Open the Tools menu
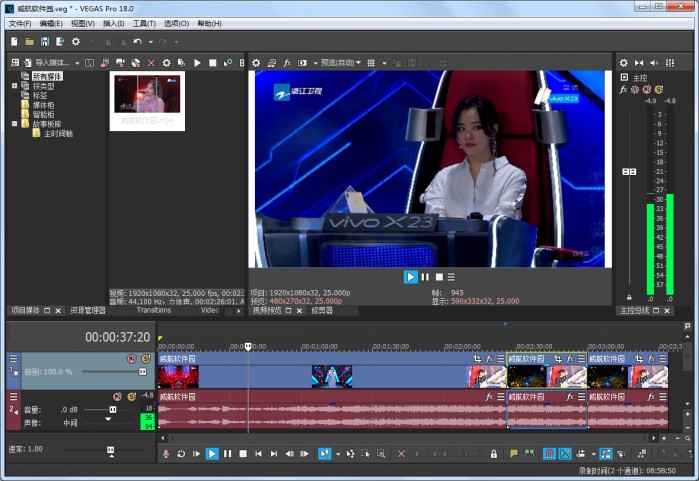This screenshot has width=699, height=481. (x=144, y=23)
